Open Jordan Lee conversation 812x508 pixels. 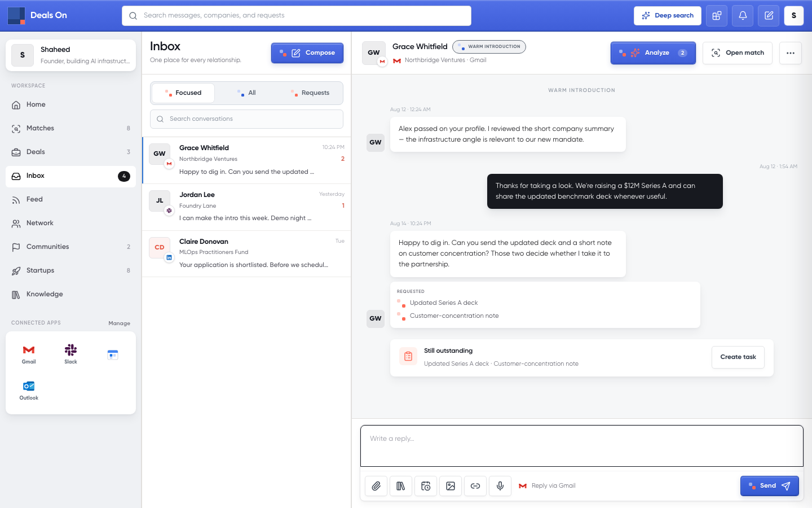(x=246, y=207)
